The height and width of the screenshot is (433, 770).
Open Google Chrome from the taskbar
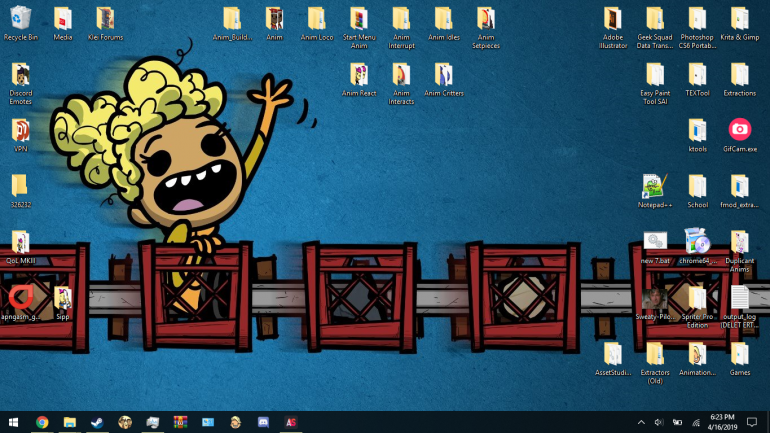click(x=42, y=422)
